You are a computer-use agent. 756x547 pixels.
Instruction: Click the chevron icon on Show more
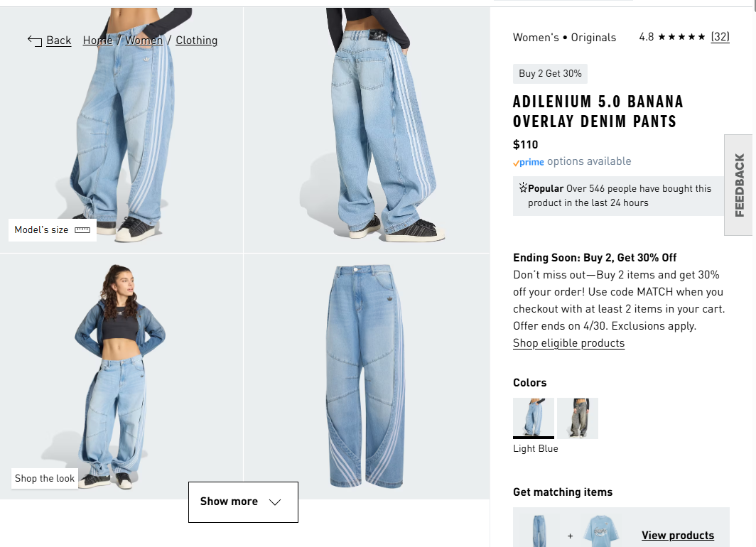[x=276, y=502]
